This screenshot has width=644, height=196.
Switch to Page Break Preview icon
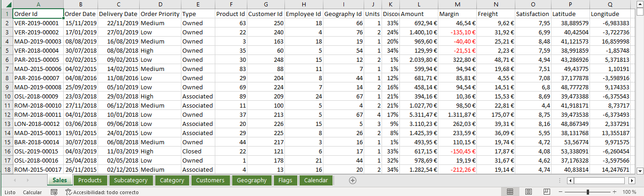pyautogui.click(x=546, y=192)
